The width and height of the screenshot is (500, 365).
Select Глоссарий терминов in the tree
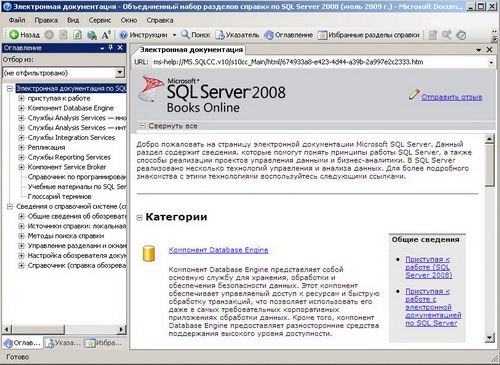click(59, 197)
